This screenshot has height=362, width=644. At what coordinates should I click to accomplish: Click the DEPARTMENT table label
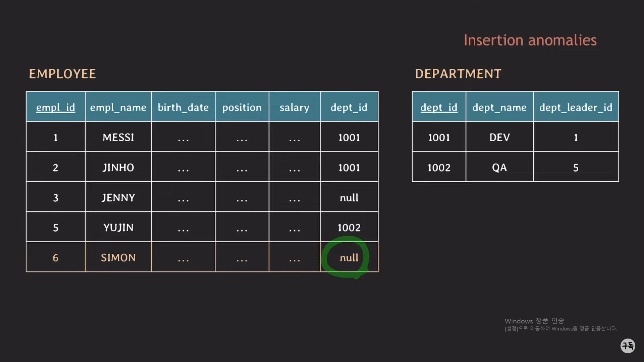tap(458, 74)
